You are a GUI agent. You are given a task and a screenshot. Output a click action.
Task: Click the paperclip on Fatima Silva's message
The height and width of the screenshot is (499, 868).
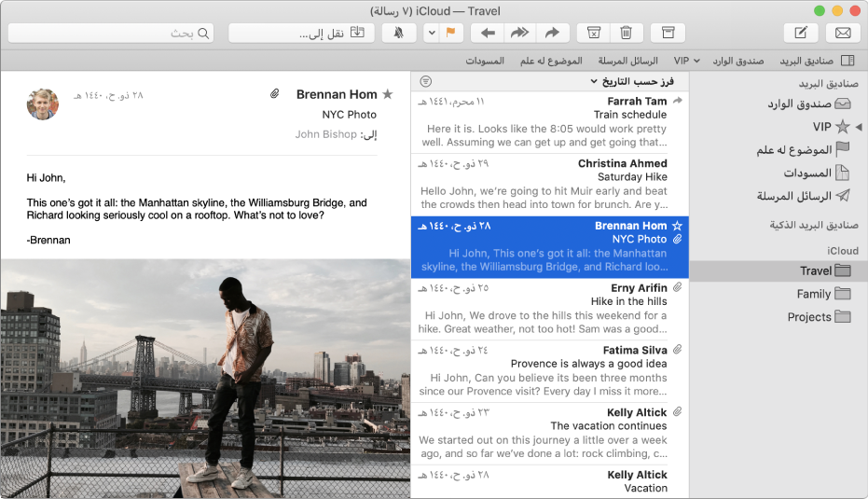click(x=677, y=350)
